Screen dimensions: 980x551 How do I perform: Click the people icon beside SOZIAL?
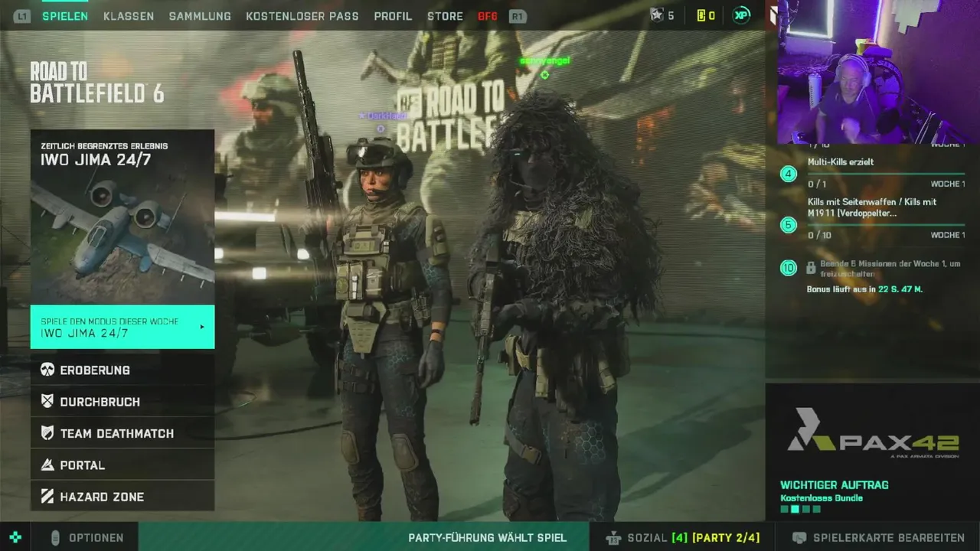click(612, 538)
